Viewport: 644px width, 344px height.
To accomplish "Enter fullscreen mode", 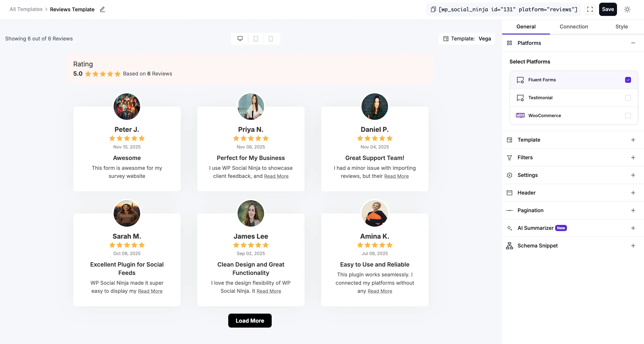I will point(590,9).
